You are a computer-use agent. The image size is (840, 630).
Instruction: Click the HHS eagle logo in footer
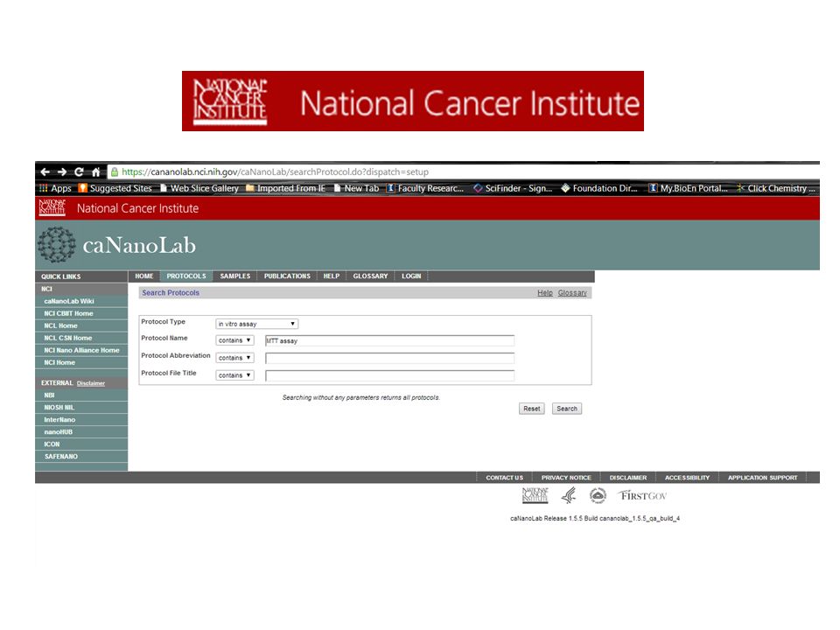[569, 495]
